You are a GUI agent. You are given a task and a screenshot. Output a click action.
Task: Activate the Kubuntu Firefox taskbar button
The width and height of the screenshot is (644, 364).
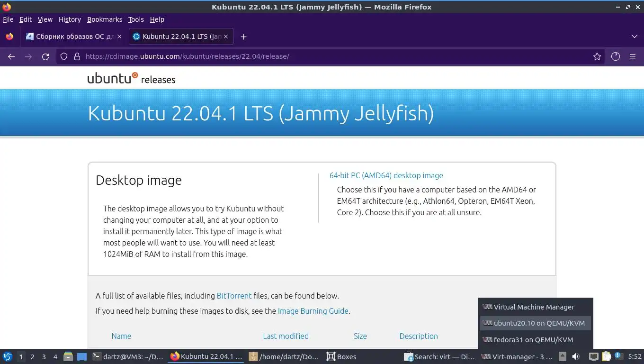point(206,356)
